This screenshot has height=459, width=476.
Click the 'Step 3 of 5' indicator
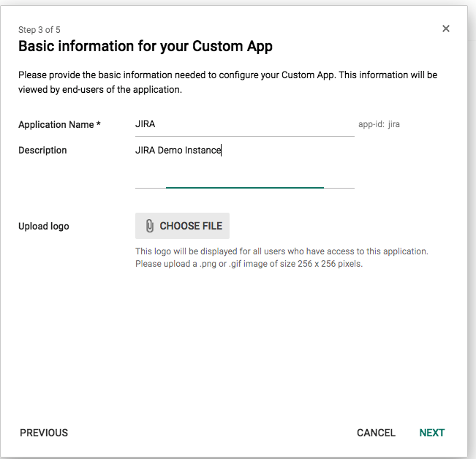point(39,30)
